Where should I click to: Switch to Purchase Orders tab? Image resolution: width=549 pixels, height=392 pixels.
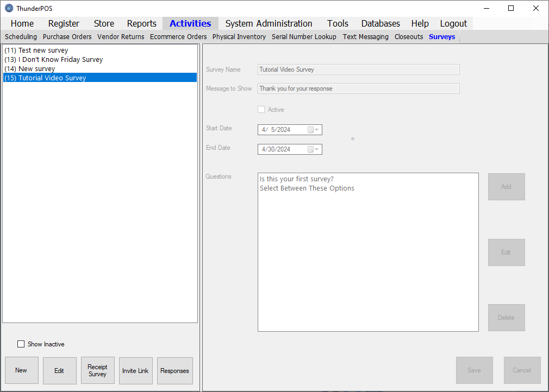pos(67,37)
